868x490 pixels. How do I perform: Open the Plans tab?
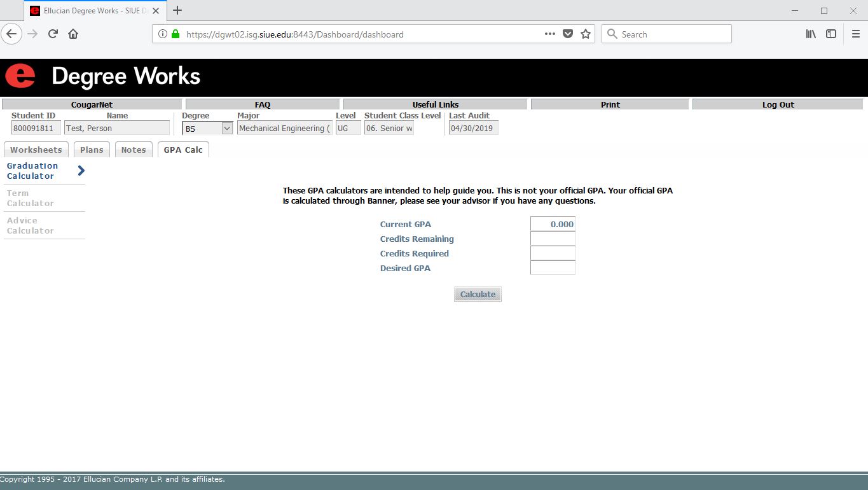pos(92,150)
